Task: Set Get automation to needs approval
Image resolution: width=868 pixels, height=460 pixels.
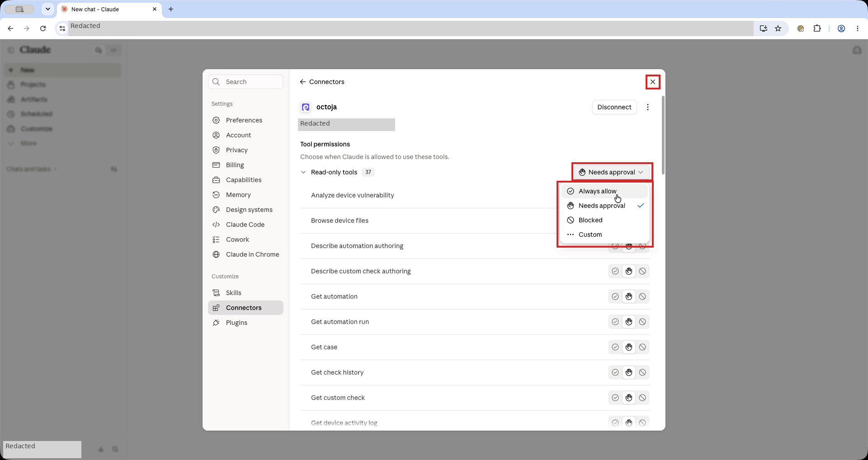Action: (x=629, y=296)
